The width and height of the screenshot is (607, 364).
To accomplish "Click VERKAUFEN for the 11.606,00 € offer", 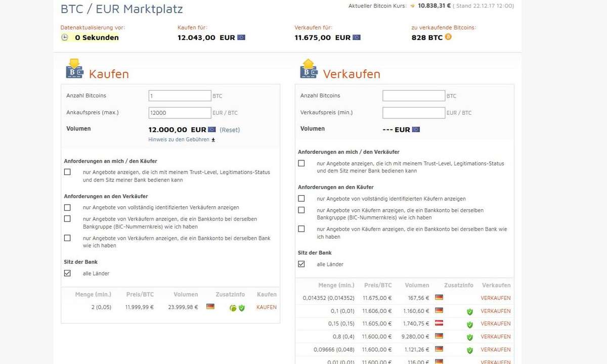I will 496,311.
